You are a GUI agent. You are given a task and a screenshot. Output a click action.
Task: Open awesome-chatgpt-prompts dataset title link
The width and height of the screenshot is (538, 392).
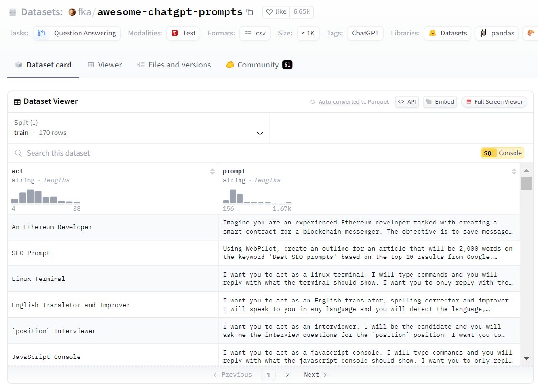170,12
